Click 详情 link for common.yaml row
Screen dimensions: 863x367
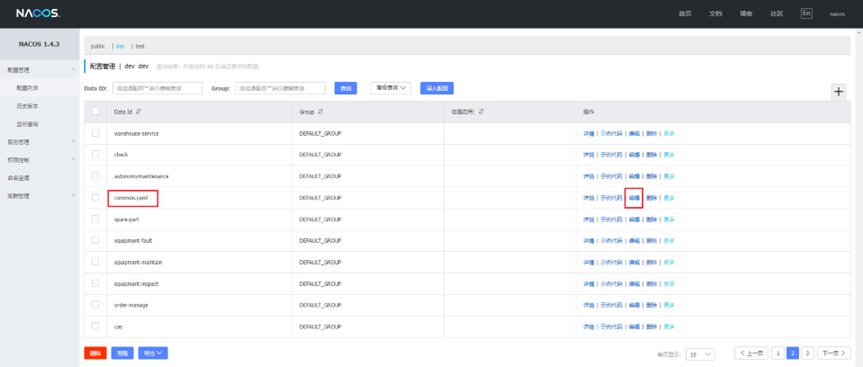(588, 198)
